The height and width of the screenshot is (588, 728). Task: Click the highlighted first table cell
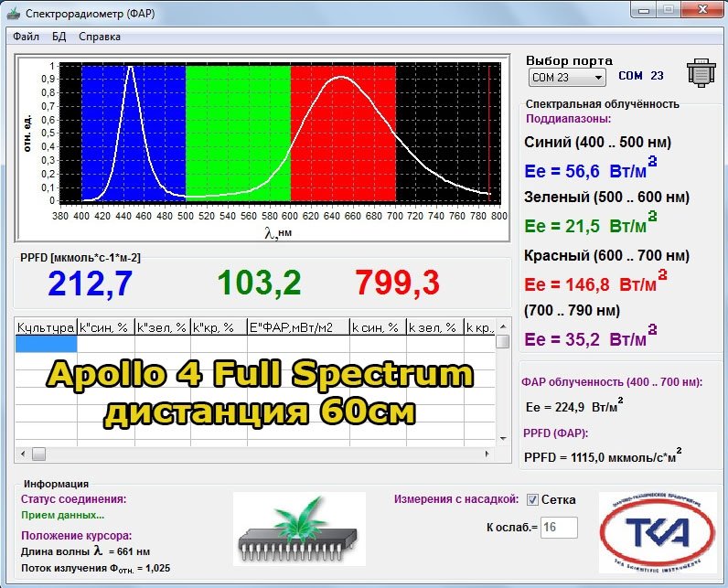pos(46,344)
